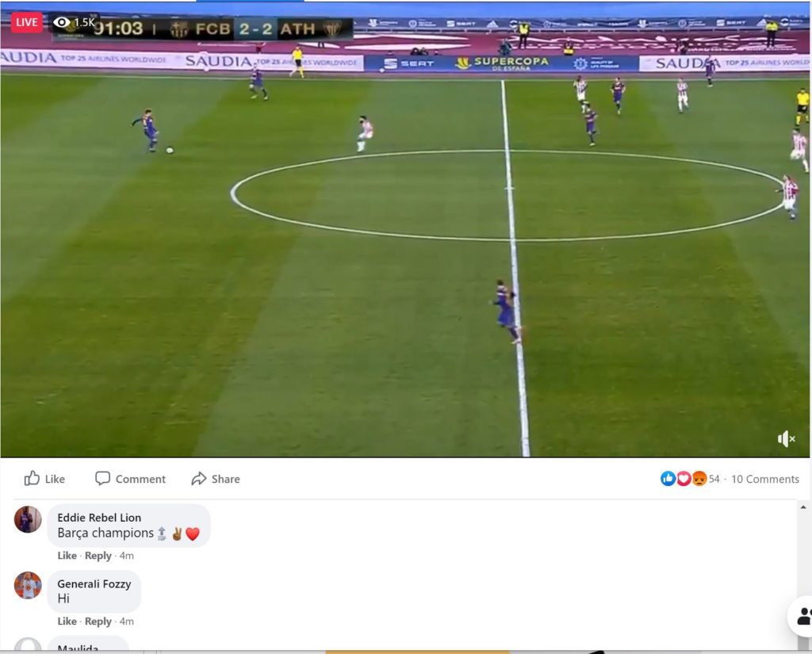This screenshot has height=654, width=812.
Task: Like Generali Fozzy's comment
Action: point(67,621)
